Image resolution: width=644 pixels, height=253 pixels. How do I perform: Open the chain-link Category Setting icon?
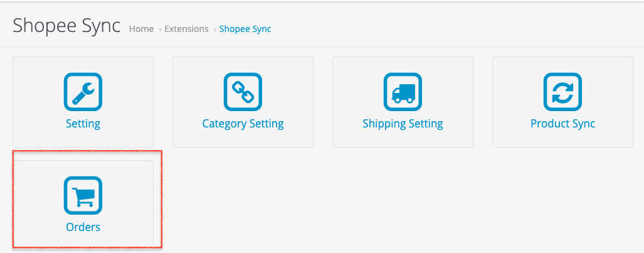pos(243,92)
